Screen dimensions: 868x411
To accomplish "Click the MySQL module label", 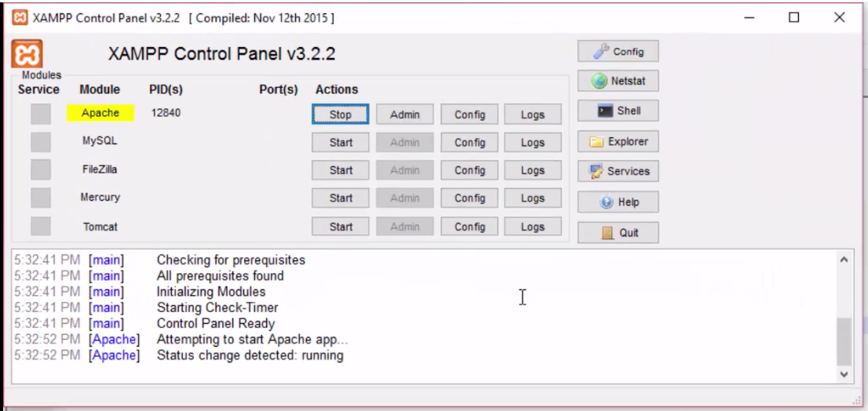I will pos(100,140).
